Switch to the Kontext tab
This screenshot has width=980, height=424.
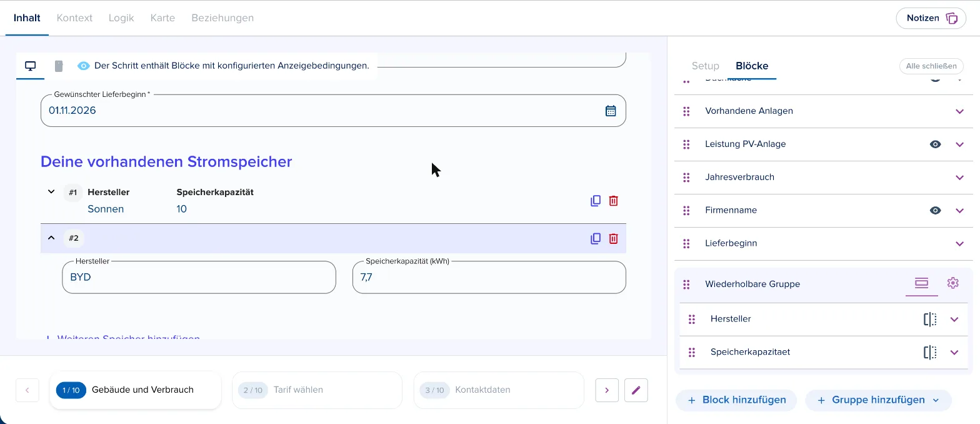point(74,18)
